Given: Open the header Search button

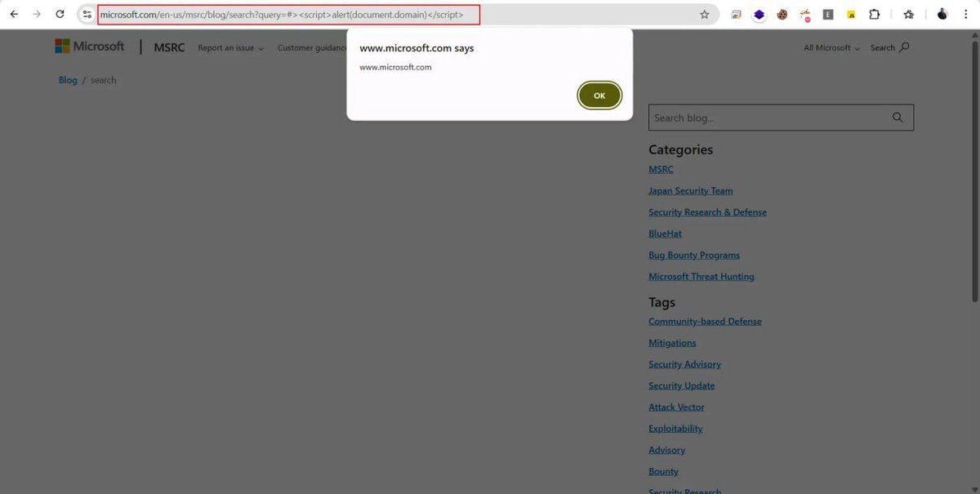Looking at the screenshot, I should tap(889, 47).
